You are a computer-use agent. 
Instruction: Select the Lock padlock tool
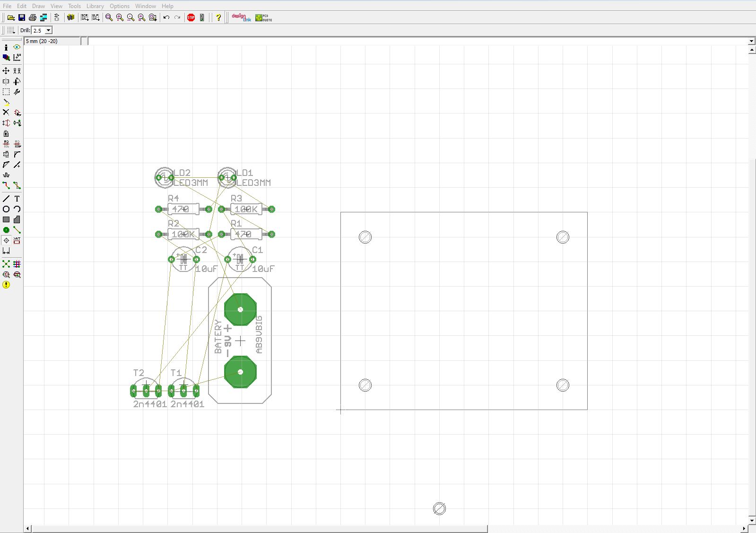pos(6,133)
